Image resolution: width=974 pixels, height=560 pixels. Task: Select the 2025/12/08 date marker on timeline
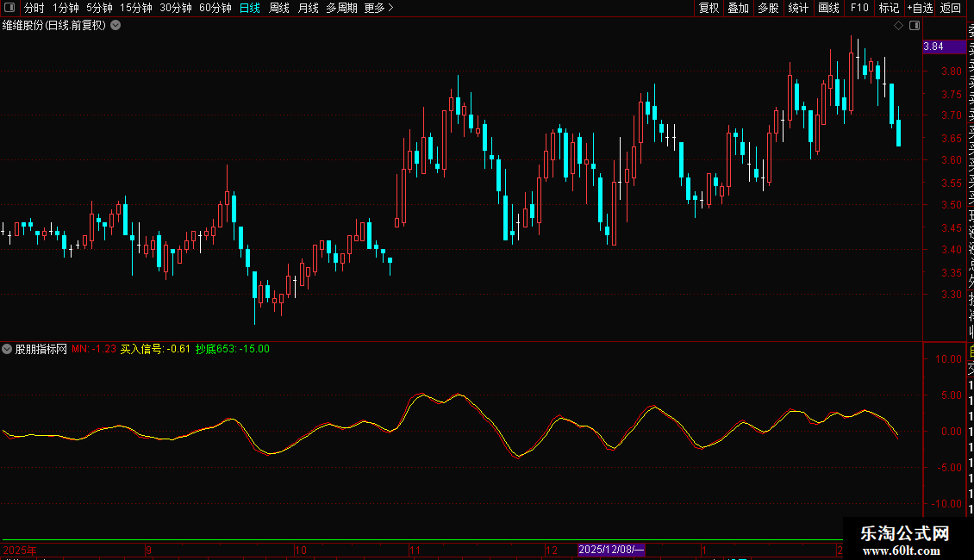click(611, 550)
